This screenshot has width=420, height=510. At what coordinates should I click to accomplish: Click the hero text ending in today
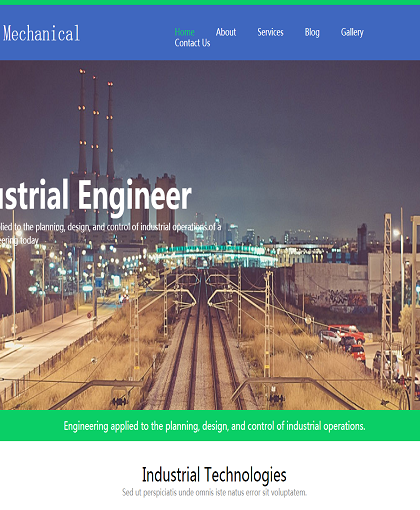pyautogui.click(x=19, y=240)
